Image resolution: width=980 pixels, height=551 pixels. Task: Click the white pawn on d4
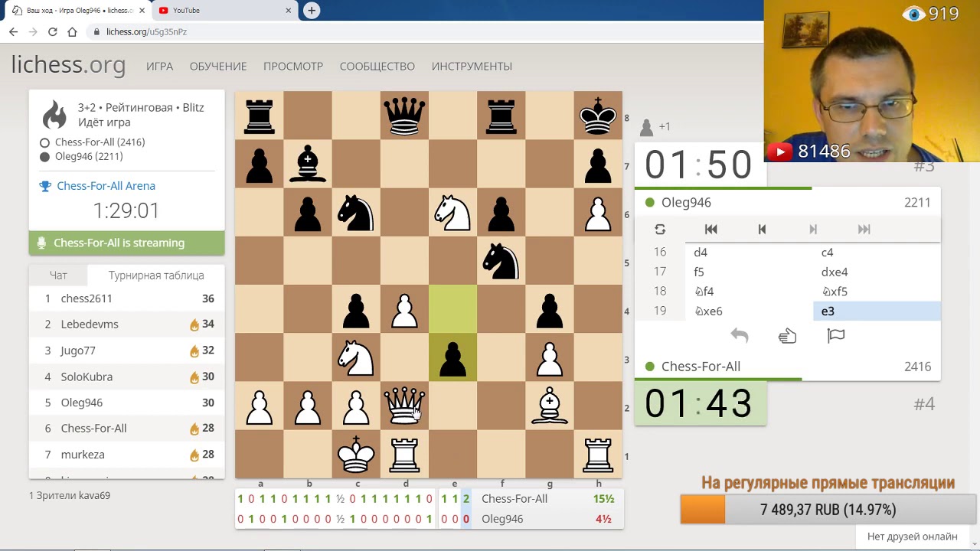click(x=404, y=309)
